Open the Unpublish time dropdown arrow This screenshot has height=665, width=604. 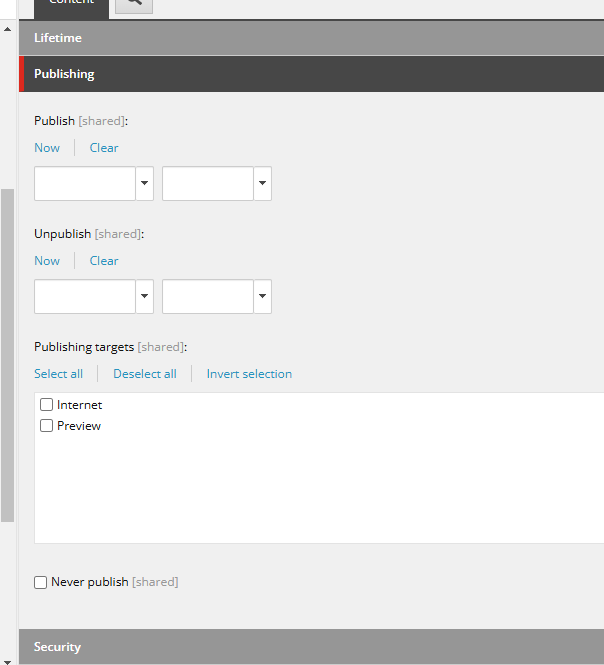(263, 296)
